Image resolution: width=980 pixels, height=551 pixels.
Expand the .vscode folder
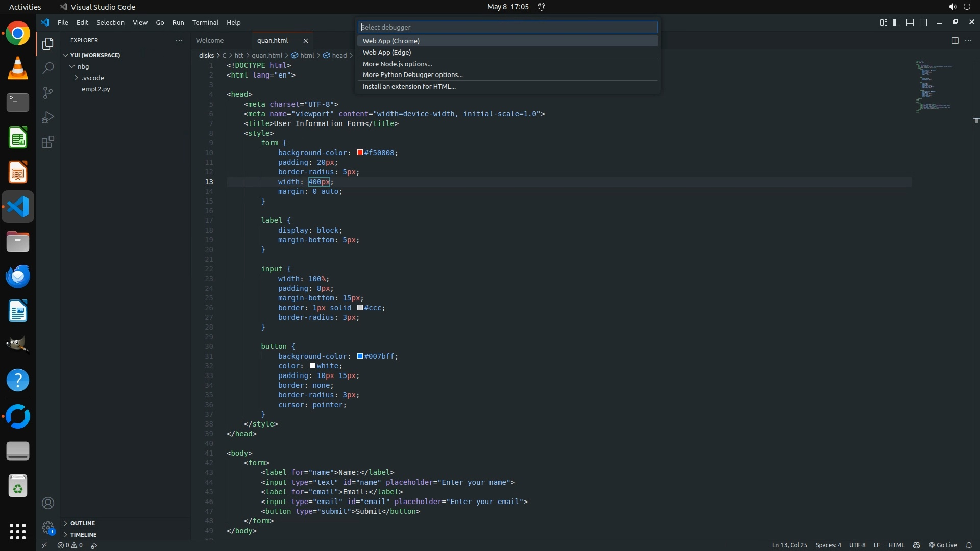pos(92,78)
